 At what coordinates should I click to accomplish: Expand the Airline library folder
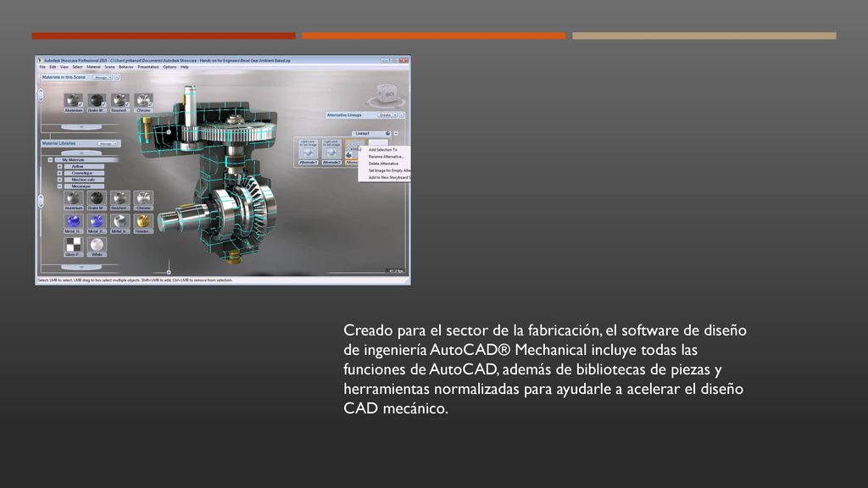pyautogui.click(x=60, y=167)
